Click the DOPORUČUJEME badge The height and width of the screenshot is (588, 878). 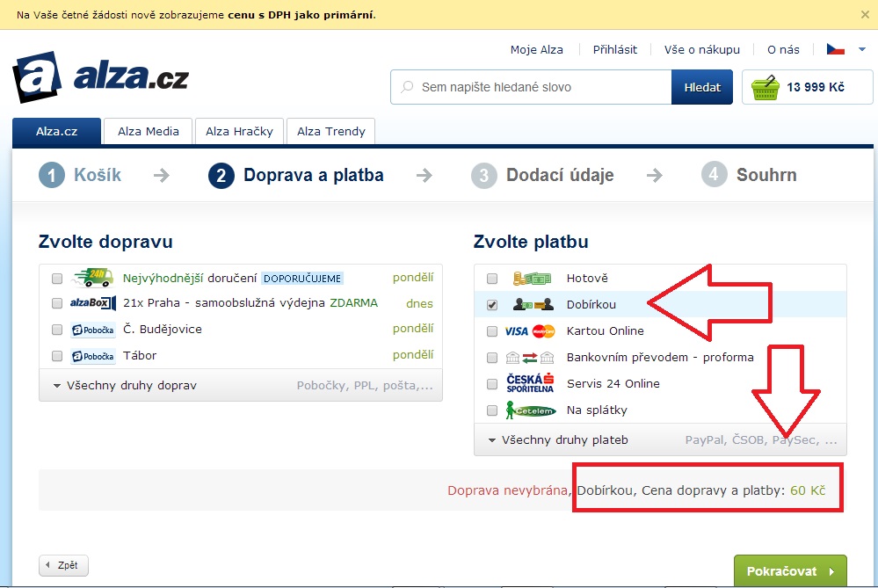pos(302,279)
